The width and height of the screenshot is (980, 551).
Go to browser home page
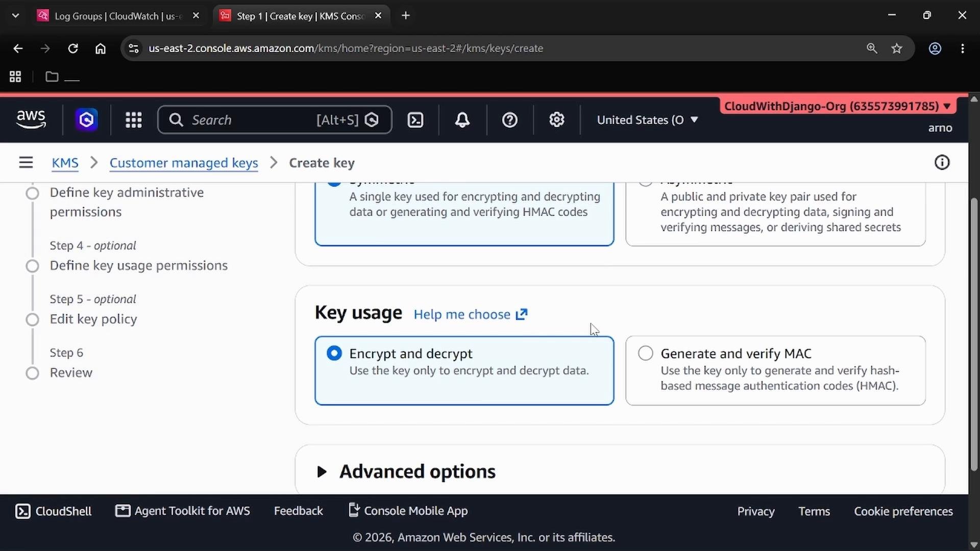click(101, 48)
